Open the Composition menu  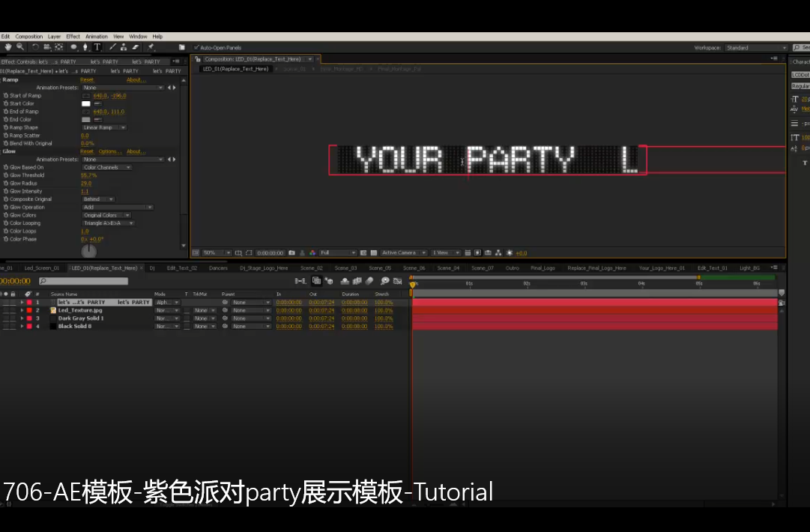click(x=29, y=37)
